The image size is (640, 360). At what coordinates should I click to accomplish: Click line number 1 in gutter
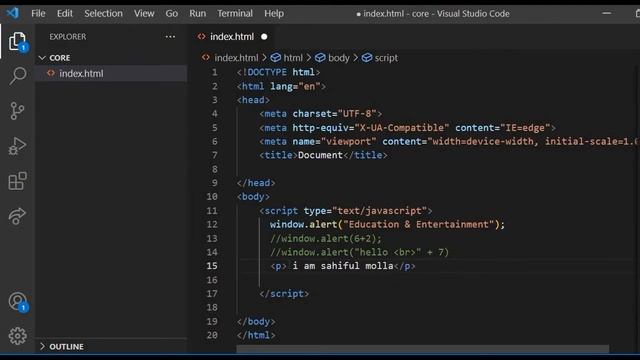pos(215,72)
